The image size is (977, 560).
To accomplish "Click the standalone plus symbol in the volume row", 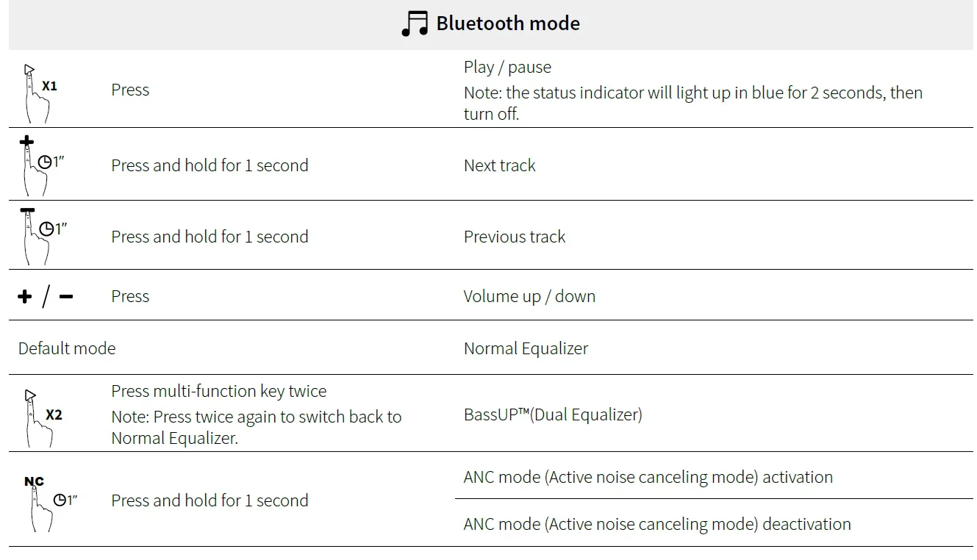I will 25,296.
